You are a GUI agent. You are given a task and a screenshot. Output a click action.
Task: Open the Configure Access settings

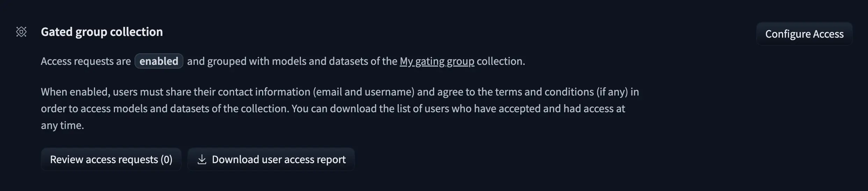(x=804, y=34)
